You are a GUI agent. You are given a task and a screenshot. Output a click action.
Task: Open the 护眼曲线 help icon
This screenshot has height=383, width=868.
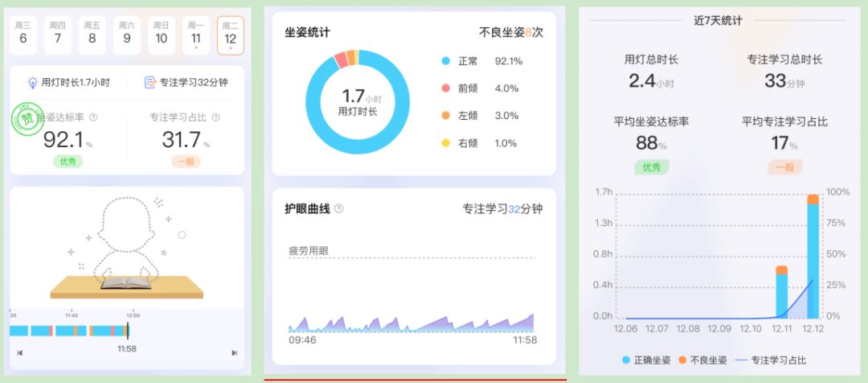(338, 209)
